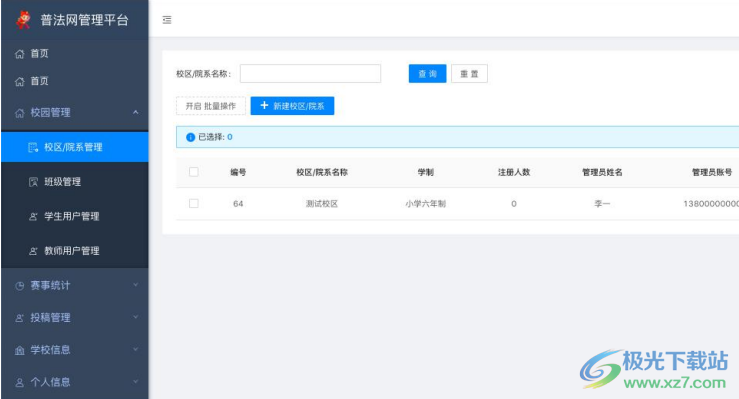This screenshot has width=739, height=399.
Task: Check the row checkbox for 测试校区
Action: tap(194, 204)
